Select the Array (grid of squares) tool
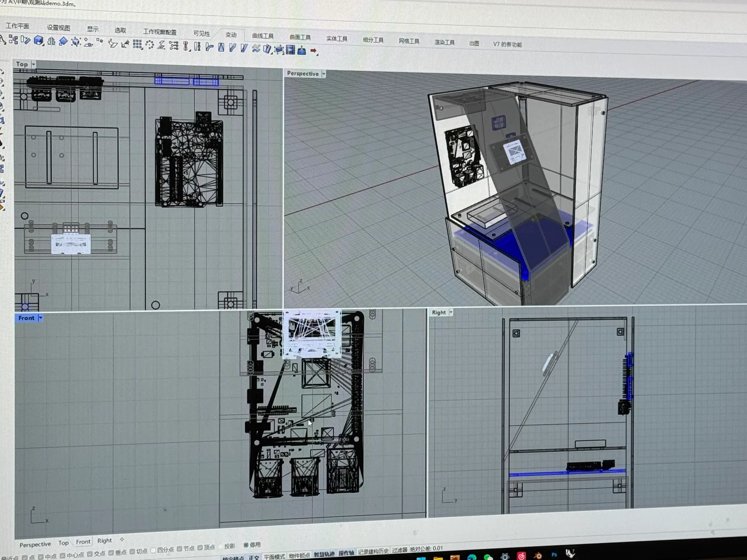Screen dimensions: 747x560 (137, 44)
